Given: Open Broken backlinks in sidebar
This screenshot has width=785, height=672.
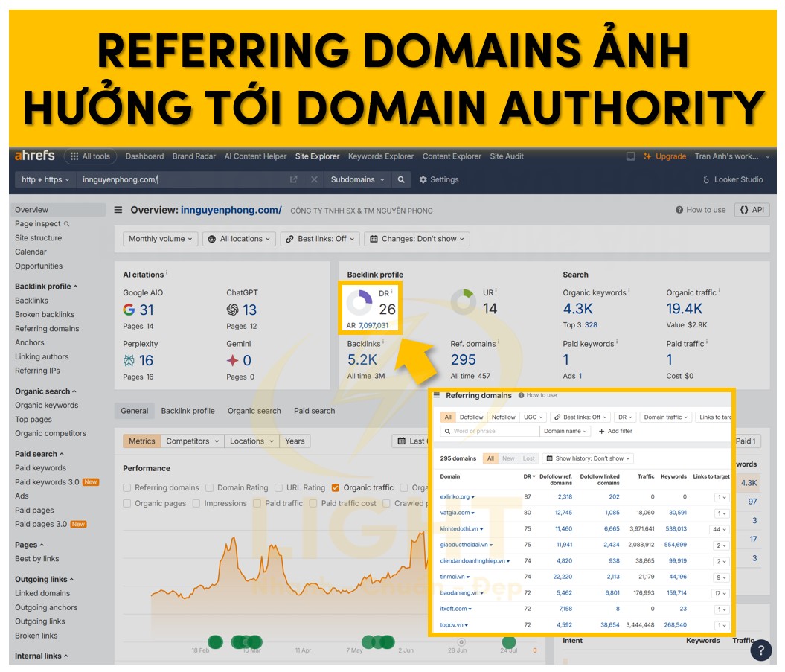Looking at the screenshot, I should (45, 315).
